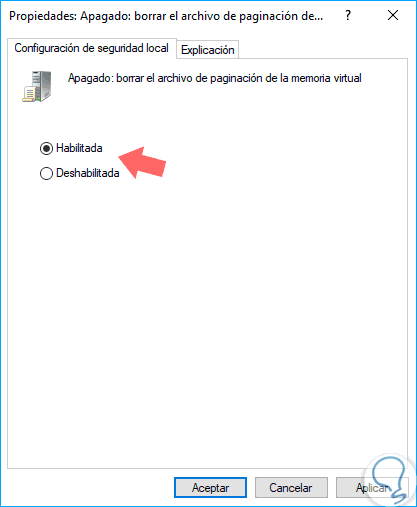The height and width of the screenshot is (507, 417).
Task: Open the question mark help button
Action: point(348,15)
